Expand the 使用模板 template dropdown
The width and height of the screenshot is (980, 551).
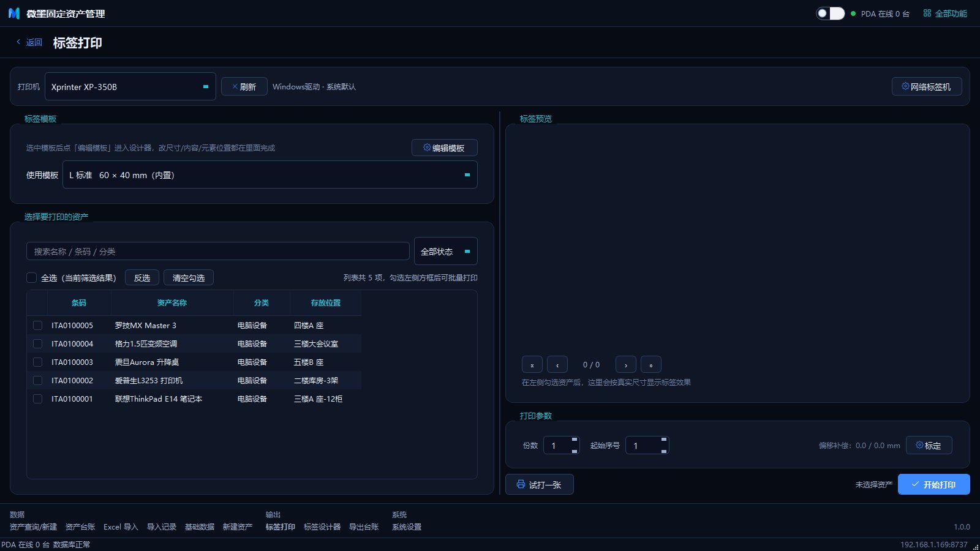pyautogui.click(x=270, y=174)
